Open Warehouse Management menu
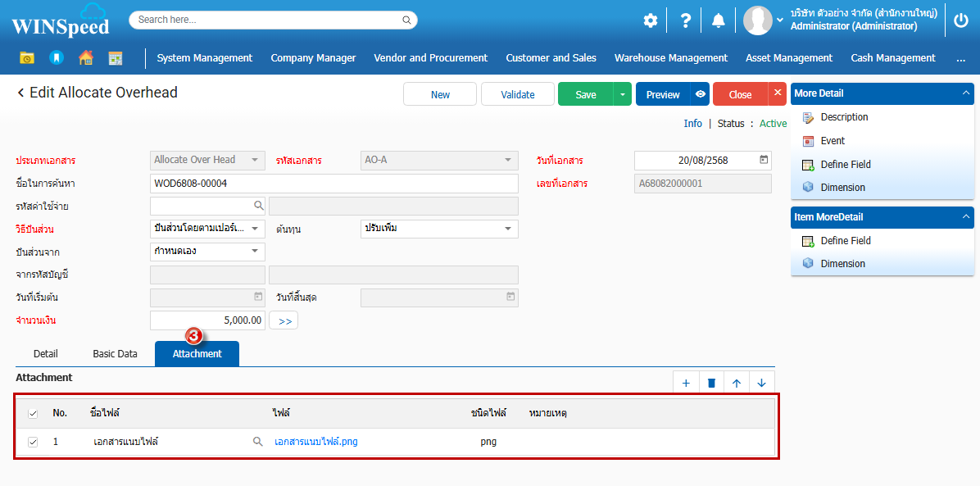Viewport: 980px width, 486px height. [670, 58]
